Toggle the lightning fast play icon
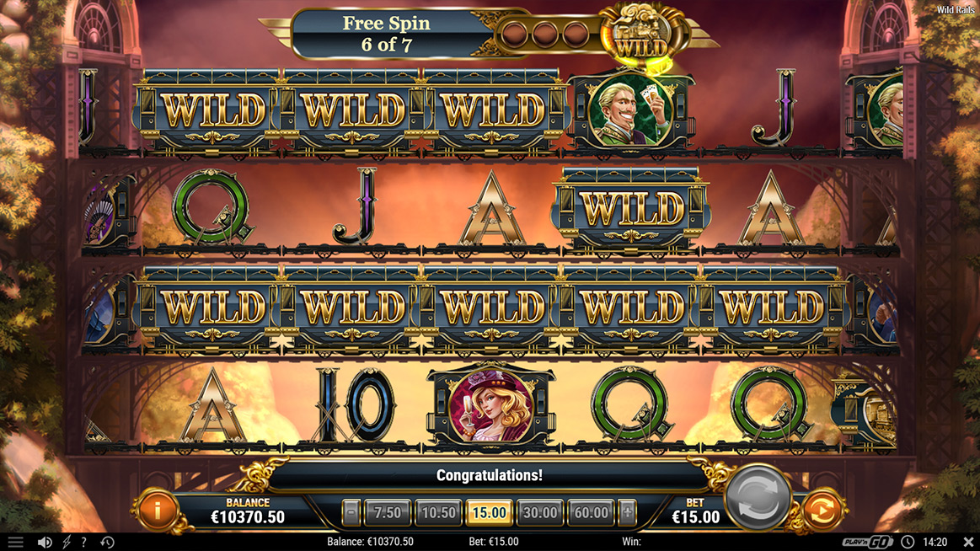 [x=67, y=543]
